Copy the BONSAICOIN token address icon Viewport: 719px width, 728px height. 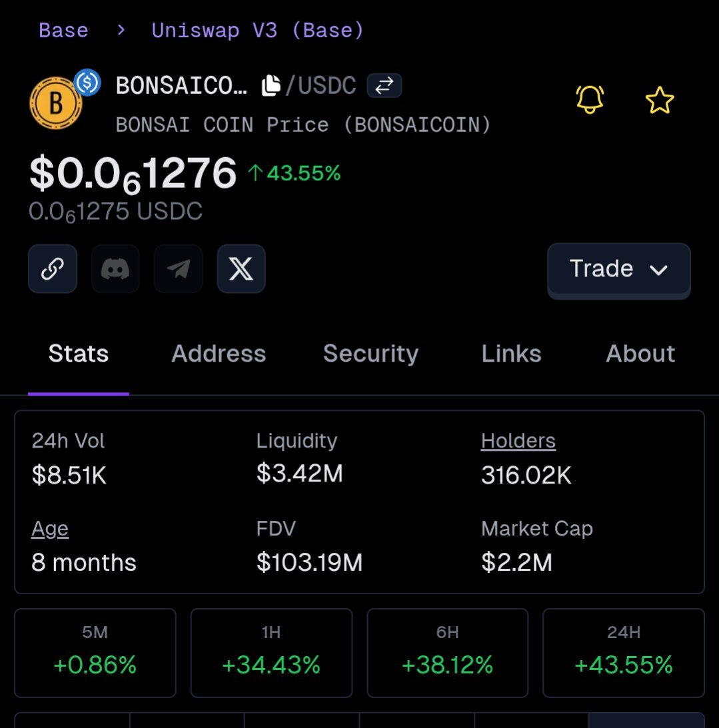[271, 86]
